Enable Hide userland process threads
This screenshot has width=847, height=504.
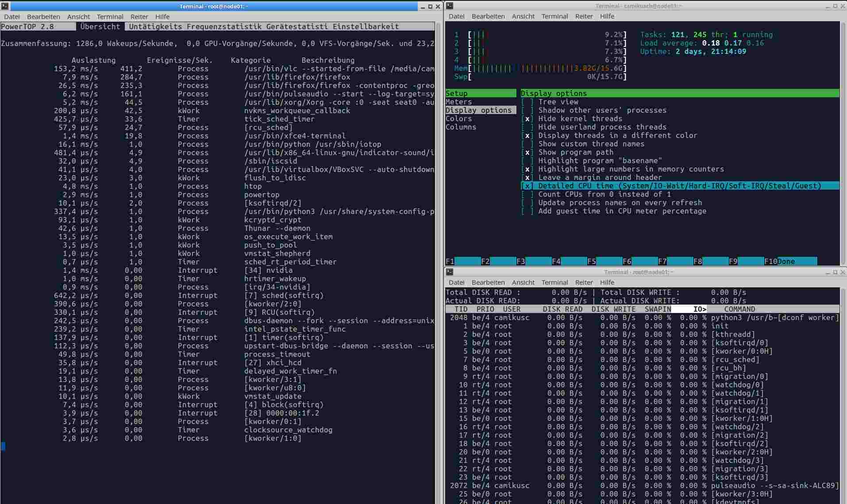click(527, 127)
